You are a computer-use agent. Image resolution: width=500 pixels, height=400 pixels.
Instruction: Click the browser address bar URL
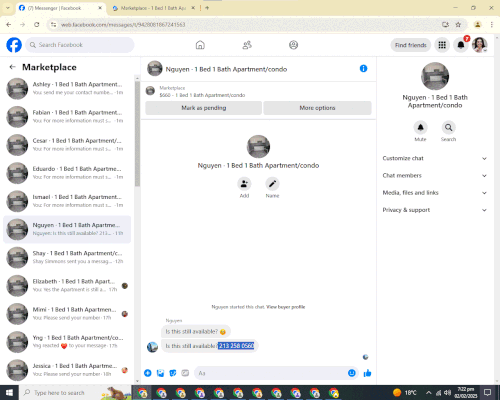(x=123, y=25)
